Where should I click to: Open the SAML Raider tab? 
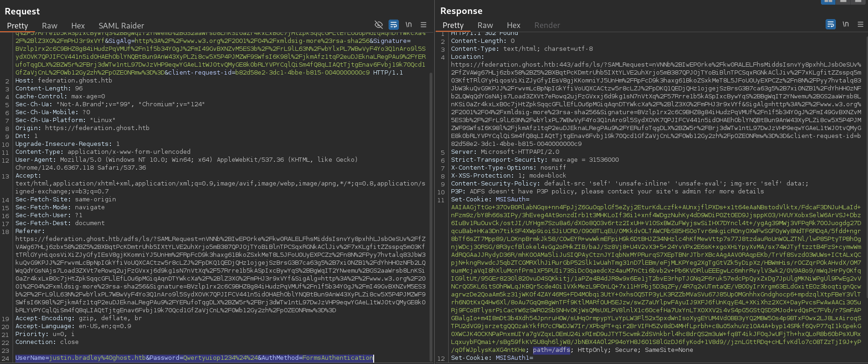click(121, 26)
